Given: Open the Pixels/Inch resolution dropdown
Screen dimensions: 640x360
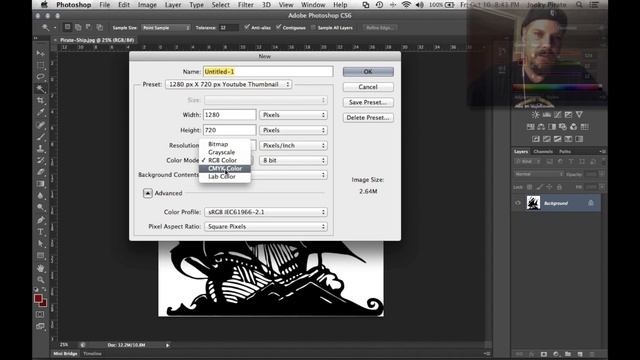Looking at the screenshot, I should [x=293, y=145].
